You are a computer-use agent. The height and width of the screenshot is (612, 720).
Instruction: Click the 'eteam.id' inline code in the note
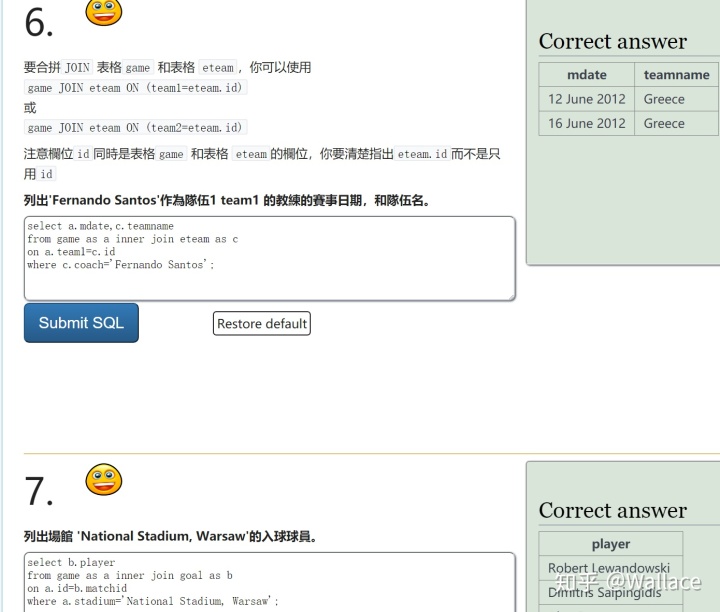tap(422, 154)
